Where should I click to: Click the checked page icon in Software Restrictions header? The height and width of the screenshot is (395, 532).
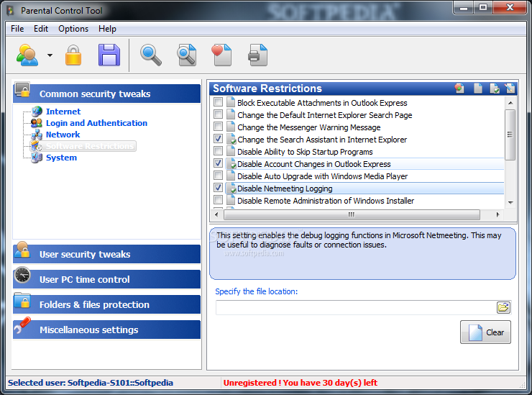(x=495, y=88)
